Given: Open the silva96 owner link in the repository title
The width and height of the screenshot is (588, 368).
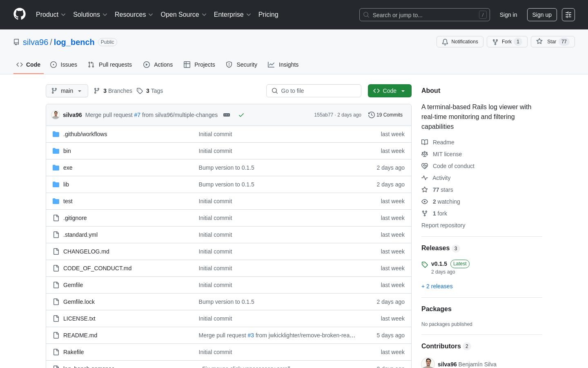Looking at the screenshot, I should tap(36, 42).
